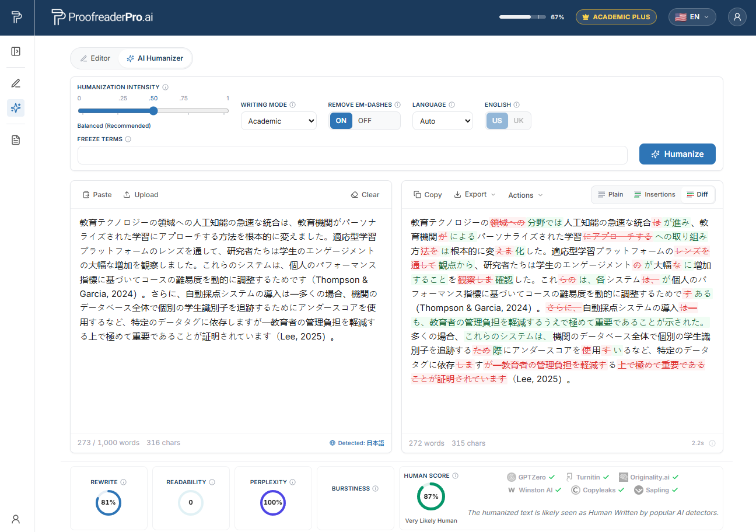This screenshot has width=756, height=532.
Task: Click the info icon beside Rewrite score
Action: pos(124,482)
